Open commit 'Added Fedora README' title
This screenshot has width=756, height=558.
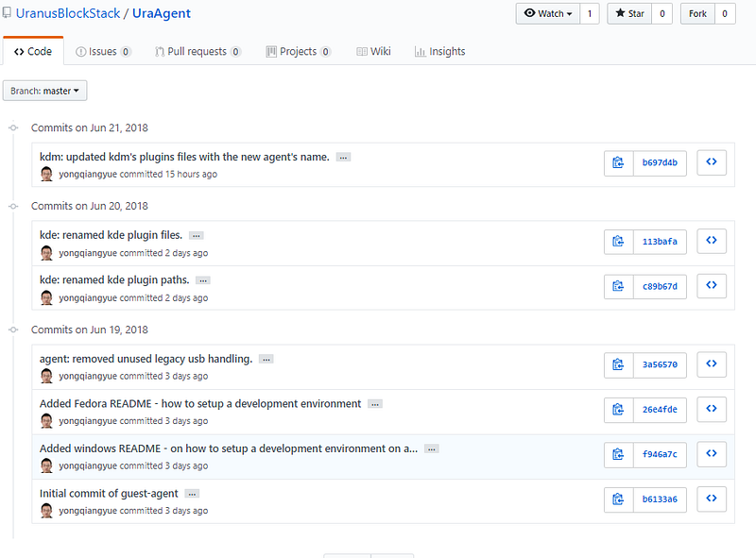click(200, 404)
